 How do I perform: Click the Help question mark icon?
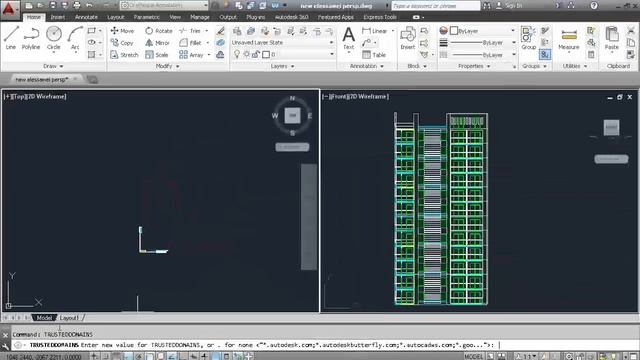(x=594, y=5)
